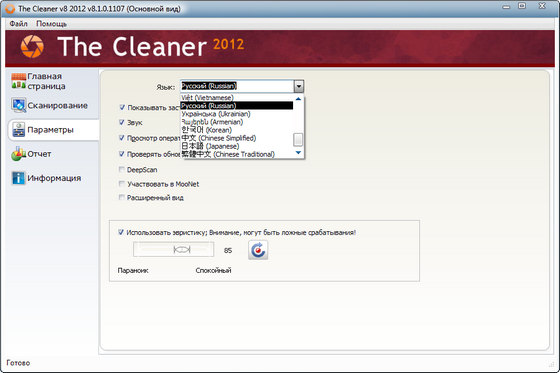The image size is (560, 373).
Task: Choose Armenian language option
Action: pyautogui.click(x=237, y=122)
